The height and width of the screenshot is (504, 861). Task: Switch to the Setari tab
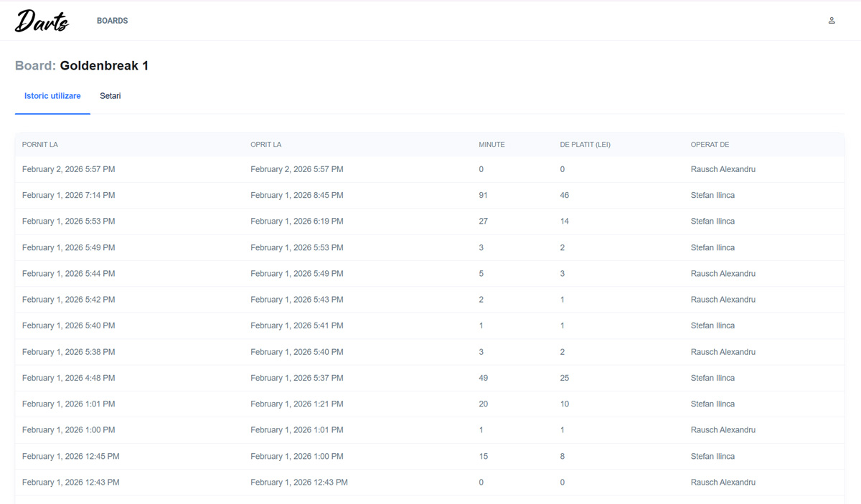pos(110,96)
